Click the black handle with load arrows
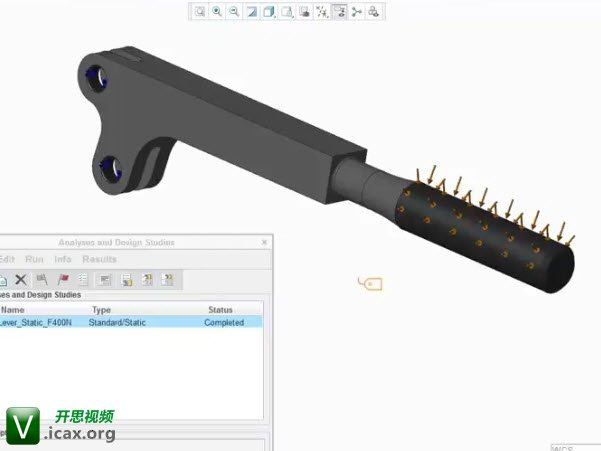The height and width of the screenshot is (451, 601). tap(486, 238)
